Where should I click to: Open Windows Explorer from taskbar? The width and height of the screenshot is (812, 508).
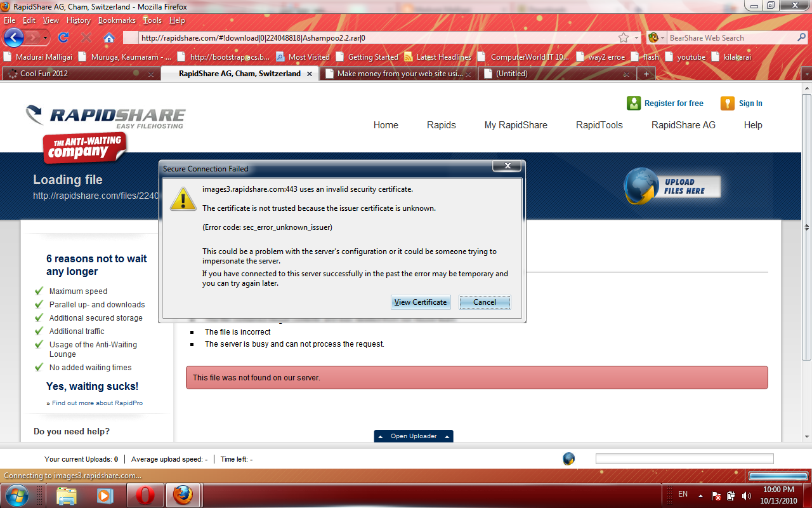[x=67, y=495]
